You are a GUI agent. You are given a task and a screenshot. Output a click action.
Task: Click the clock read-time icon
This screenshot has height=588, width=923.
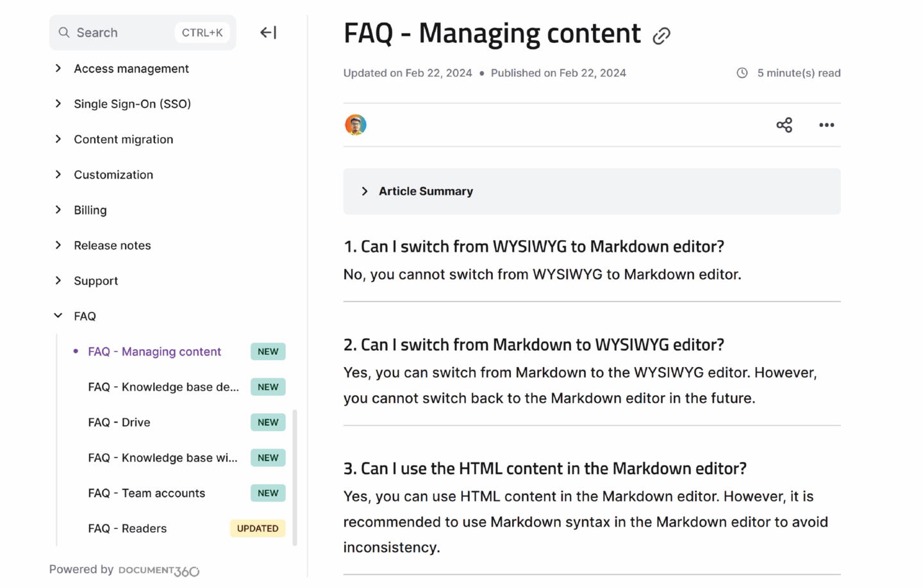pos(742,73)
